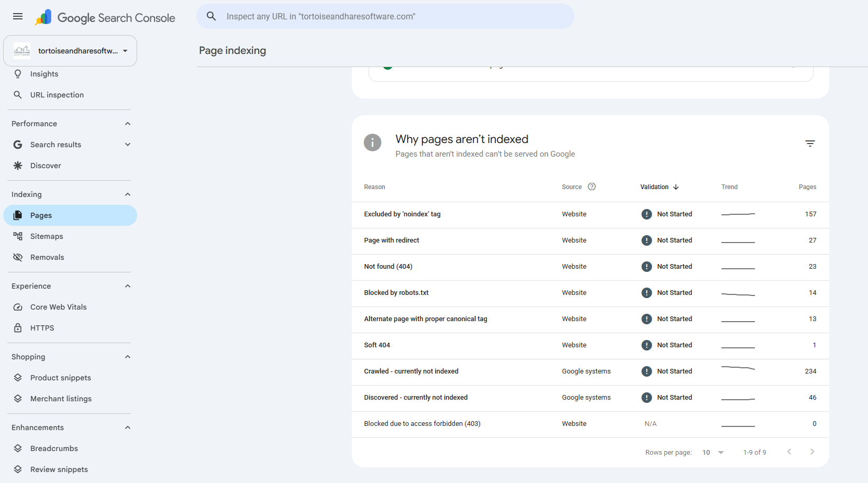The image size is (868, 483).
Task: Click the Product snippets layers icon
Action: click(18, 378)
